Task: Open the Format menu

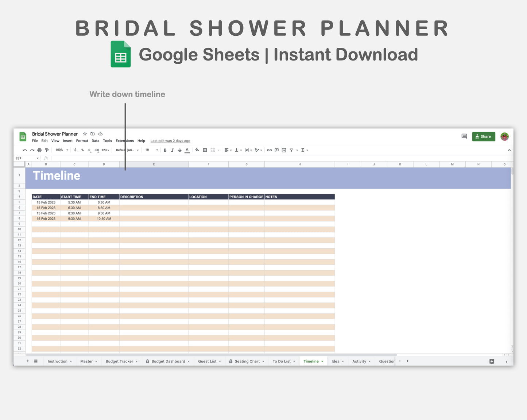Action: 82,141
